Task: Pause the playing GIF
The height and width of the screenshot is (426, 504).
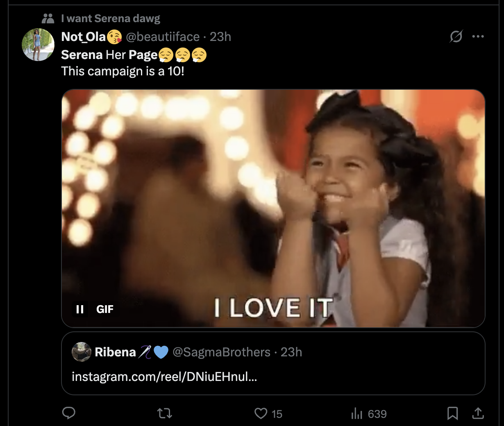Action: click(80, 309)
